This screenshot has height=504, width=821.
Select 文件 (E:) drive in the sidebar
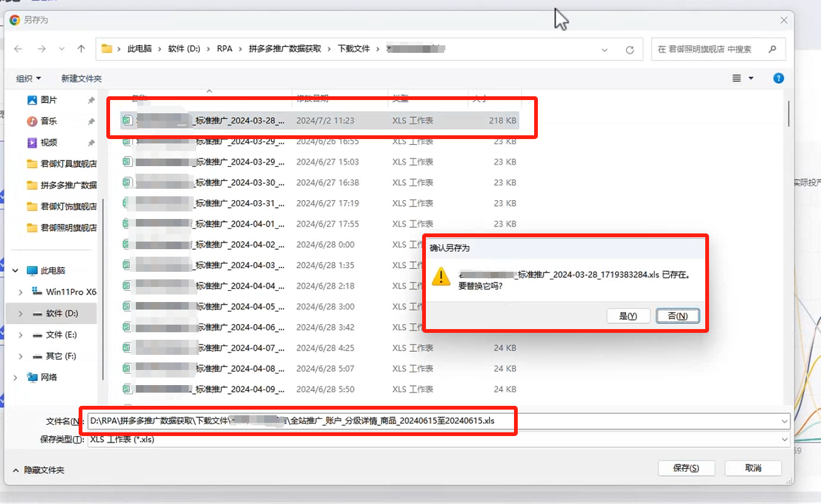click(61, 335)
